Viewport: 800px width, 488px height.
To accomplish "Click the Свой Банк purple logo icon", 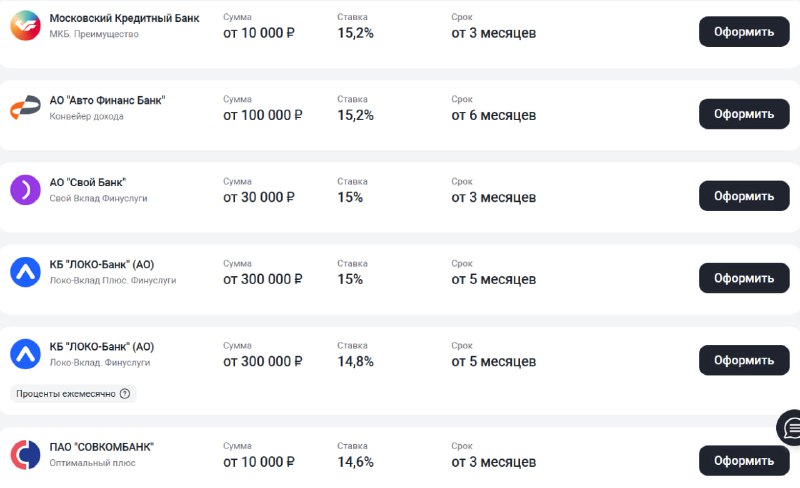I will pyautogui.click(x=25, y=190).
